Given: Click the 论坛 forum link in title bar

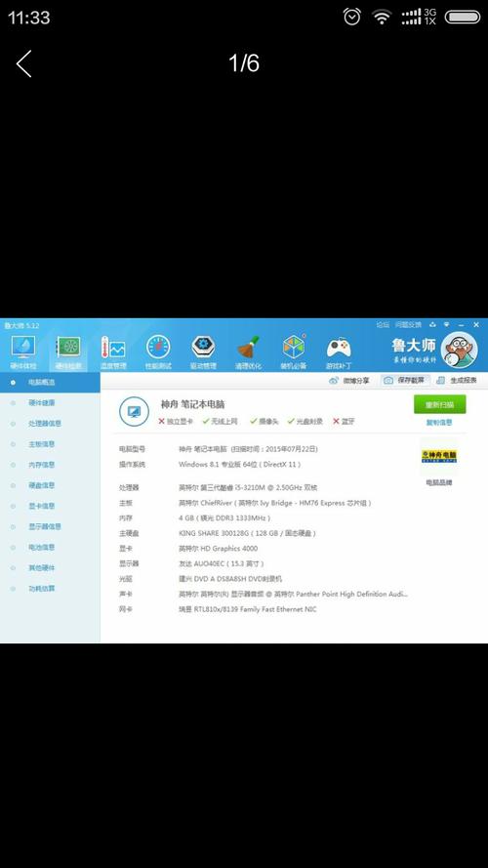Looking at the screenshot, I should (383, 324).
